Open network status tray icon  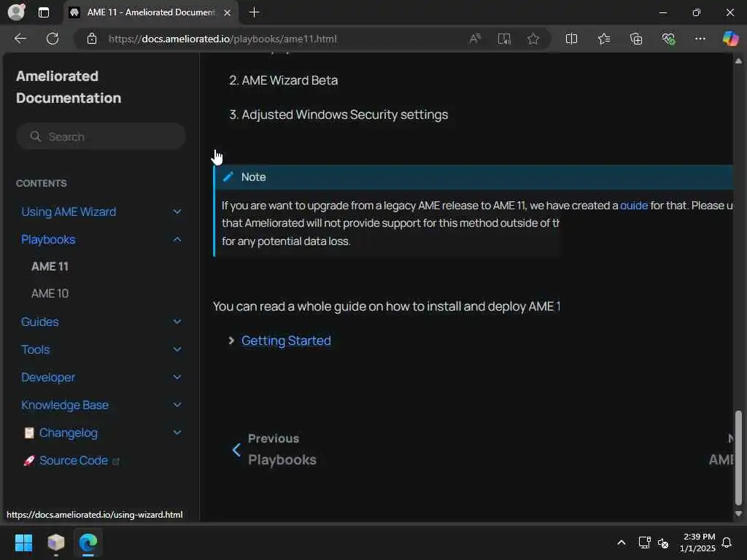click(x=644, y=542)
